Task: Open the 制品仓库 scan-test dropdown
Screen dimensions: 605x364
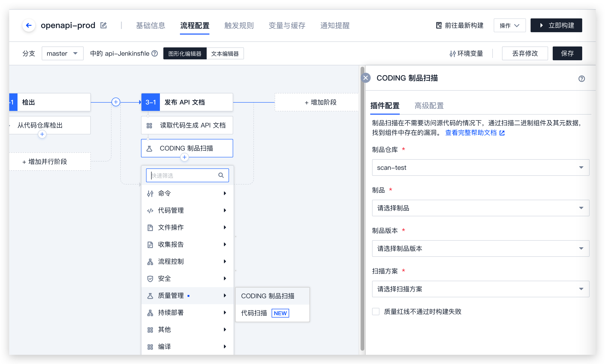Action: [480, 168]
